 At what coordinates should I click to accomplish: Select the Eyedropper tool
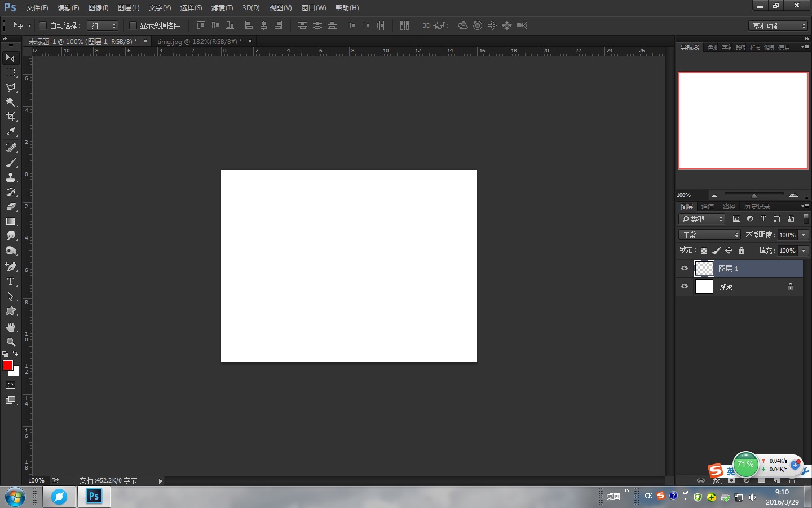pos(10,131)
